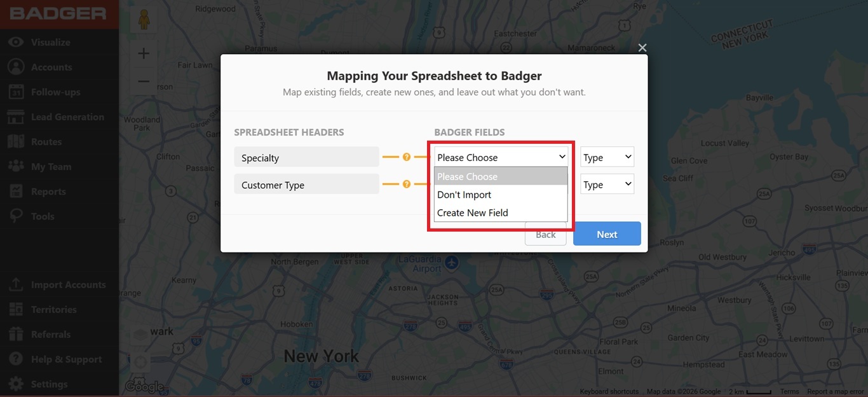Click the LaGuardia Airport marker

coord(451,261)
